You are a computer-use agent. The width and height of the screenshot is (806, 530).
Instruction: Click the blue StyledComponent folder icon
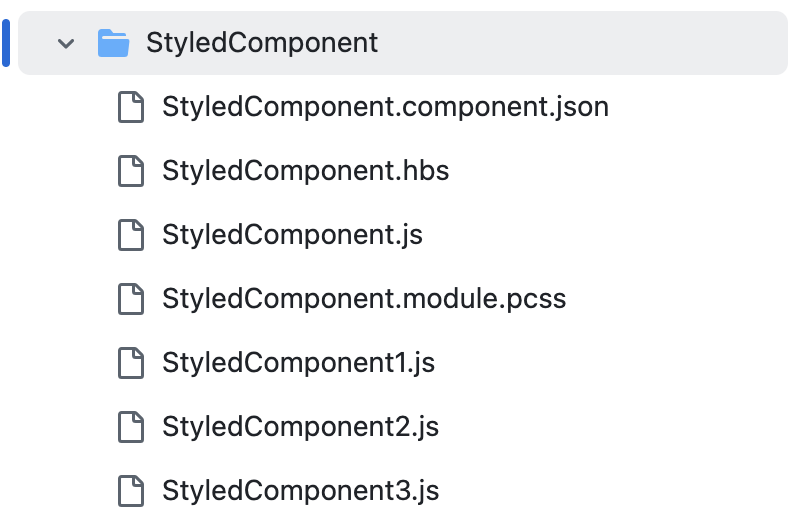113,43
